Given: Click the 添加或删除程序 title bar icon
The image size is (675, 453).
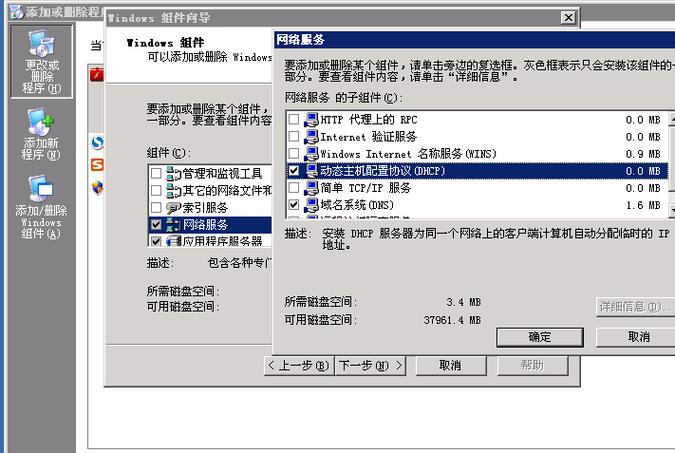Looking at the screenshot, I should pos(17,12).
